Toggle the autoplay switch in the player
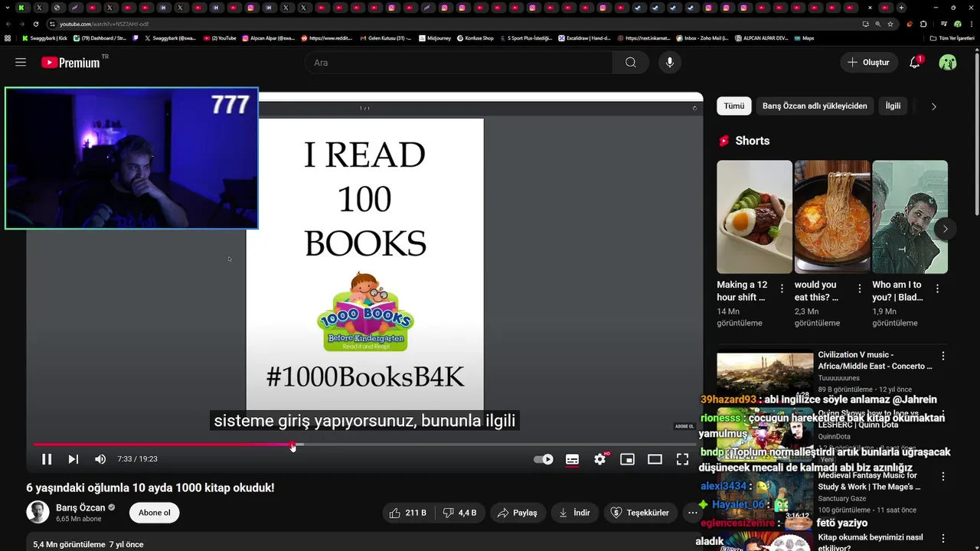Screen dimensions: 980x551 pos(543,459)
